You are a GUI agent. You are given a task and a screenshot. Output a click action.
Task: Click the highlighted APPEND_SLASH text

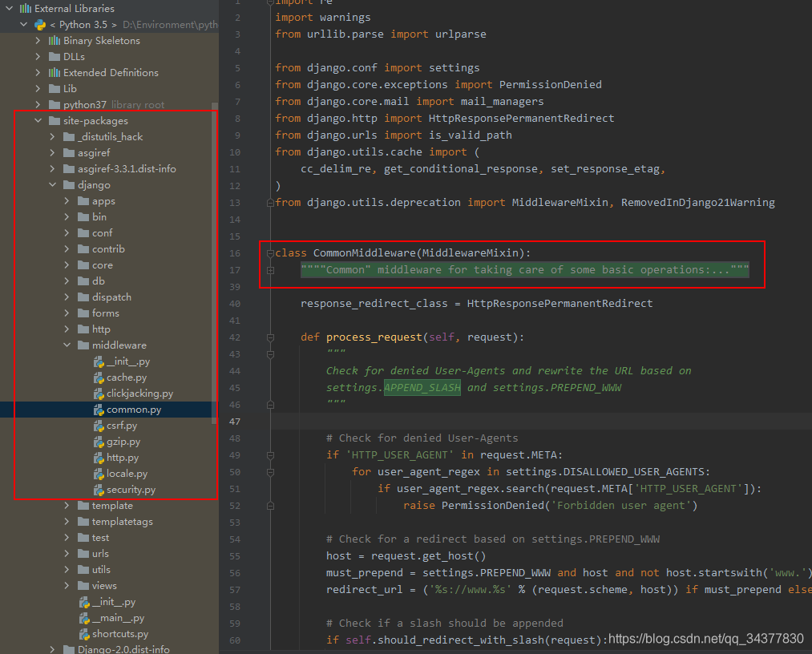[422, 388]
